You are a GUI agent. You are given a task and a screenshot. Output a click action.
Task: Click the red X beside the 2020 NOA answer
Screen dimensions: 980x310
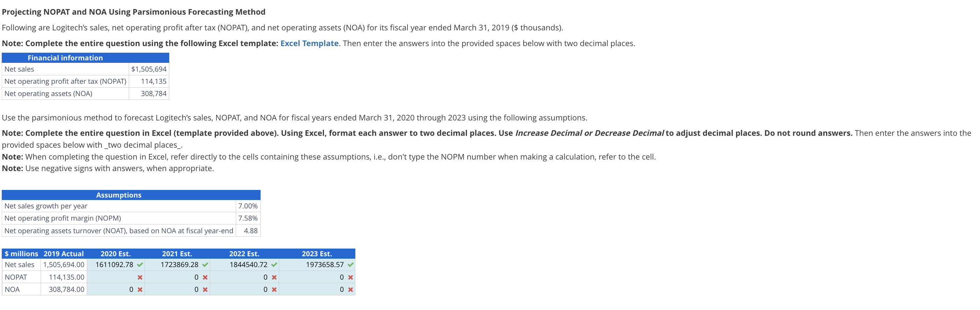point(139,289)
